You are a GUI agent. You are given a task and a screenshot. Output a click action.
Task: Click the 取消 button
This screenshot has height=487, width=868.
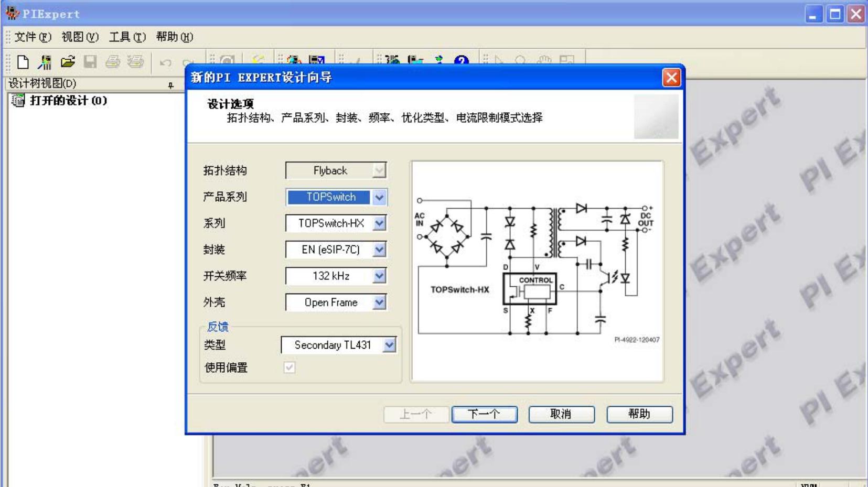(x=561, y=414)
